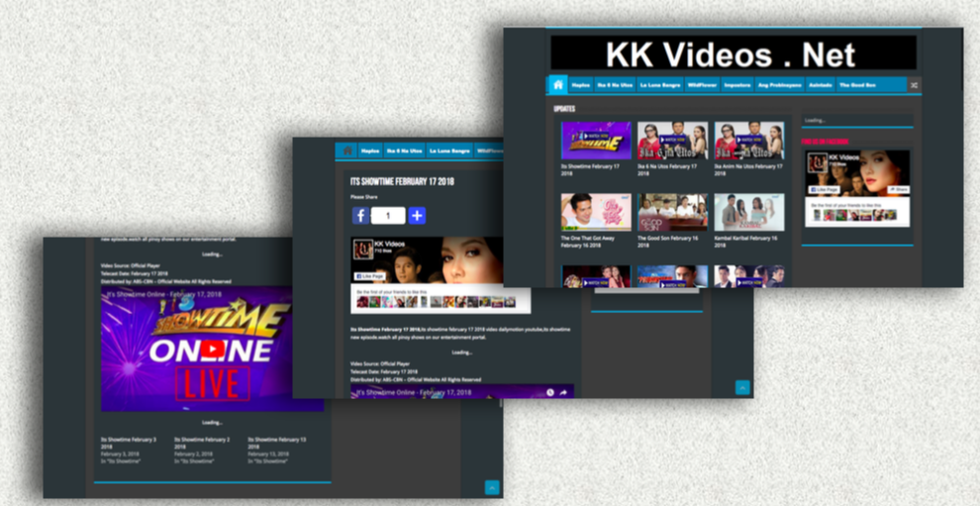Home icon in the middle article window's navbar
Image resolution: width=980 pixels, height=506 pixels.
point(347,151)
